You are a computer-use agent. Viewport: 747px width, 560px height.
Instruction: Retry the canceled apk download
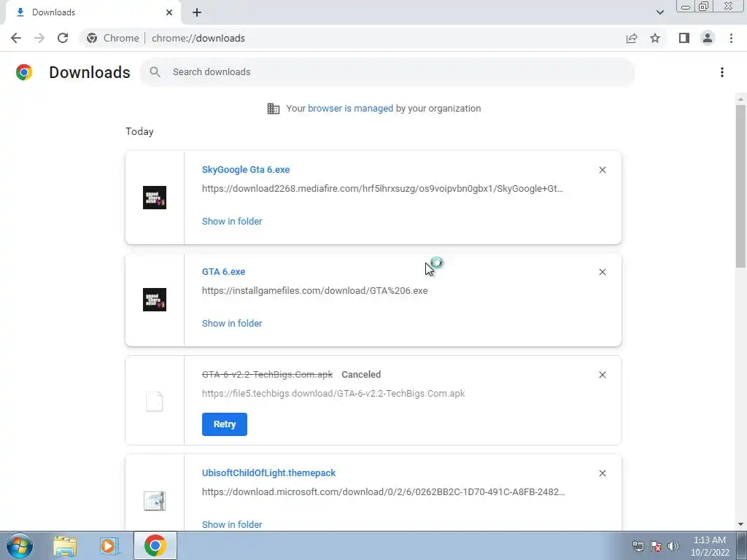point(225,424)
